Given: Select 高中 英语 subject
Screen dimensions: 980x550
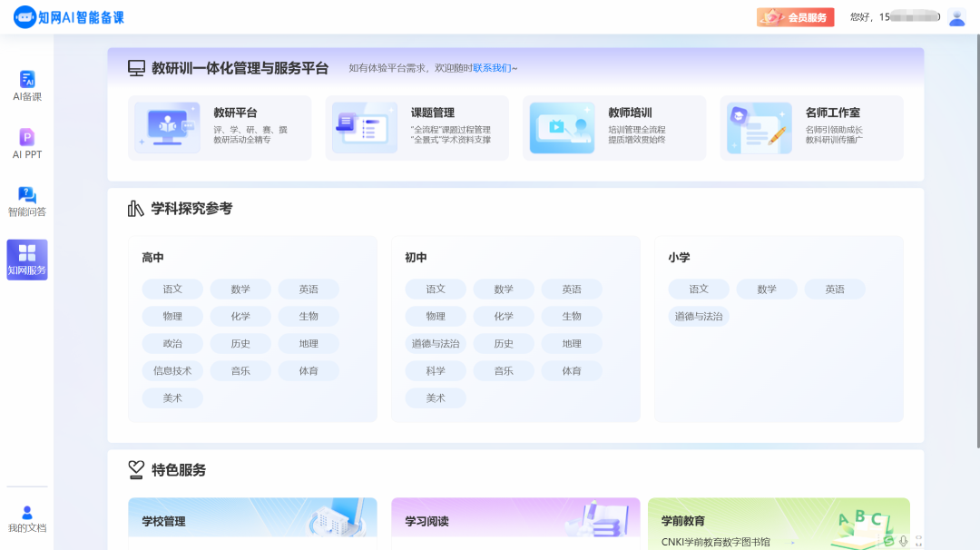Looking at the screenshot, I should tap(309, 289).
